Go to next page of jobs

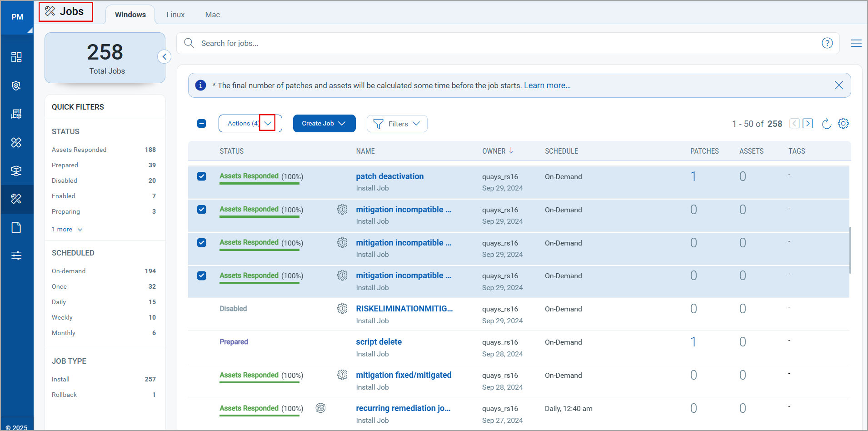click(x=808, y=124)
